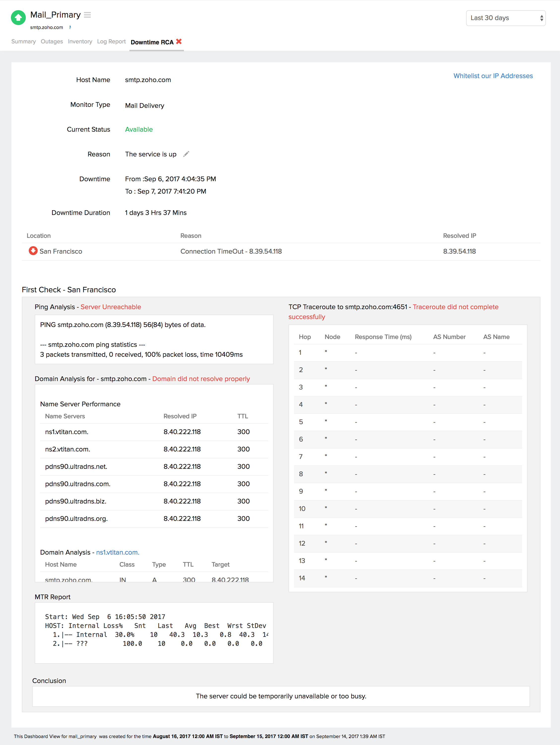Open the ns1.vtitan.com. domain analysis link
Screen dimensions: 560x745
coord(118,552)
